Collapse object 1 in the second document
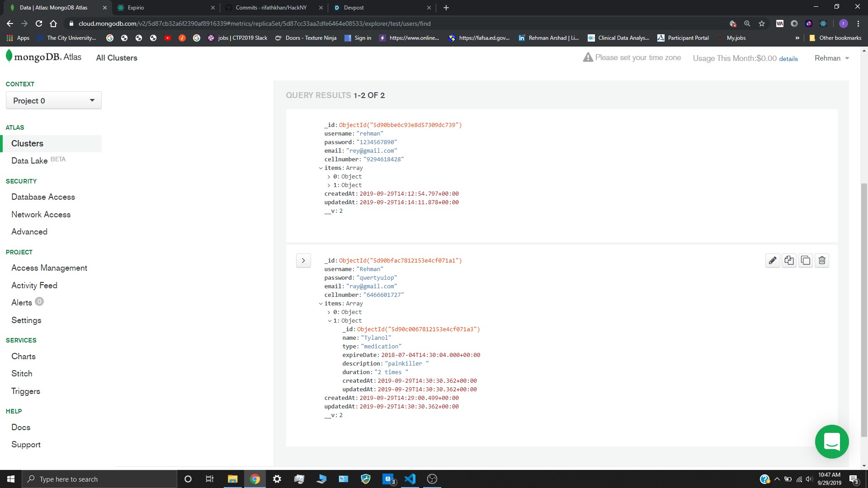 (330, 321)
